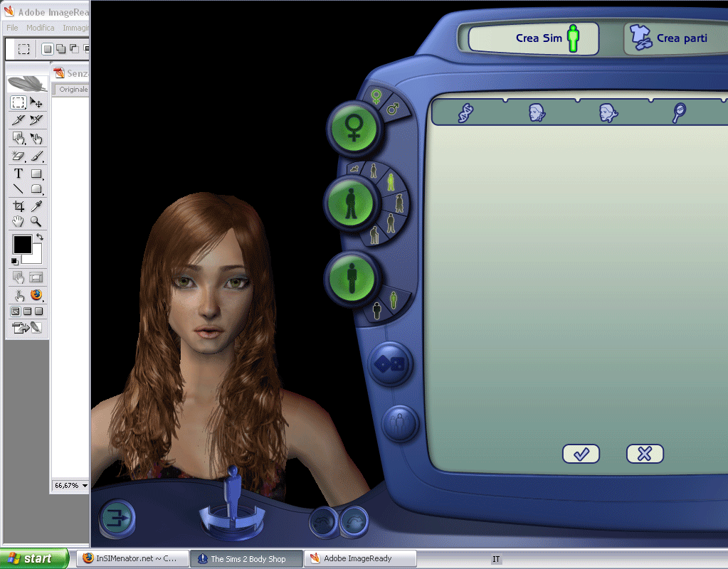Pick the Zoom magnifier tool
Viewport: 728px width, 569px height.
[x=36, y=222]
